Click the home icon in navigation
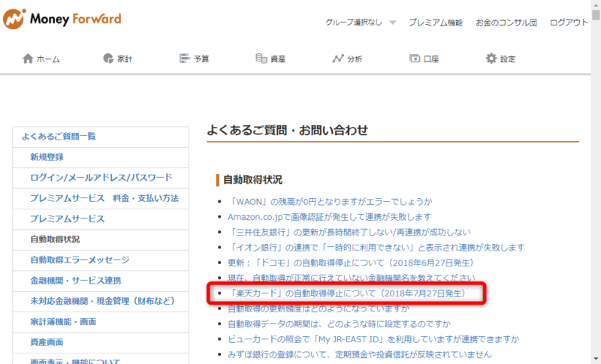Image resolution: width=601 pixels, height=364 pixels. (x=29, y=59)
